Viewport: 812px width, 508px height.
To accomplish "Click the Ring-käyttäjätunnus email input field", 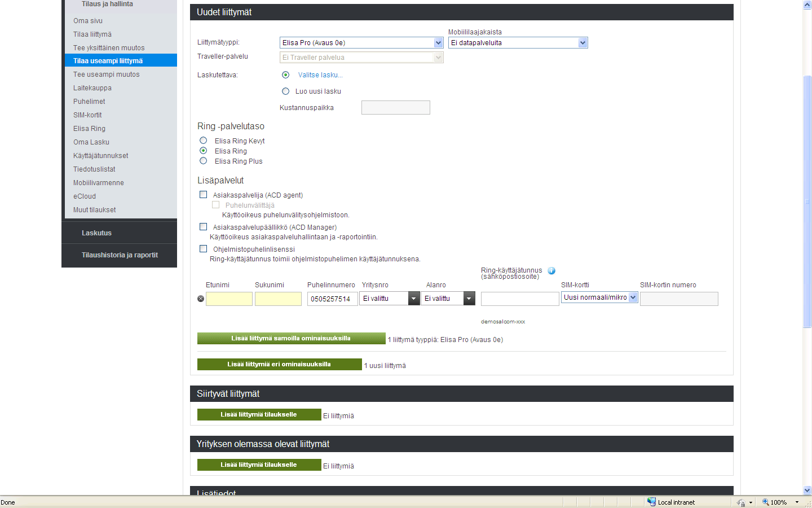I will click(x=520, y=299).
